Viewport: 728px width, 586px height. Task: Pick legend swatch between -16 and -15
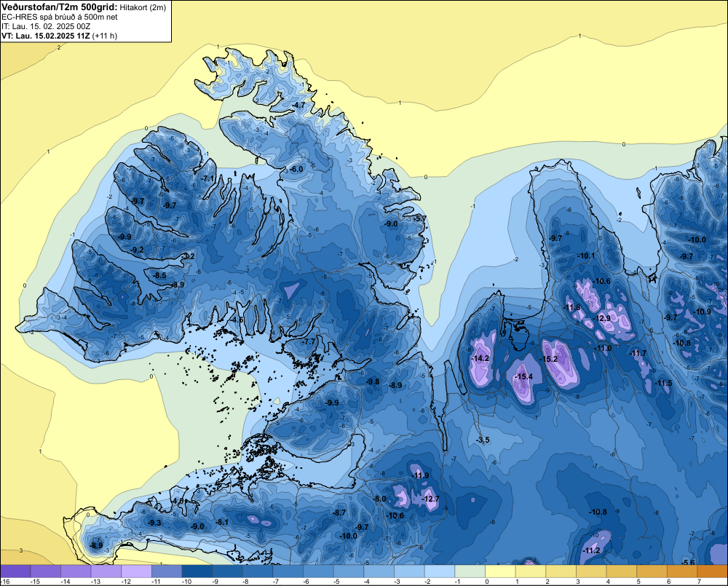coord(15,571)
